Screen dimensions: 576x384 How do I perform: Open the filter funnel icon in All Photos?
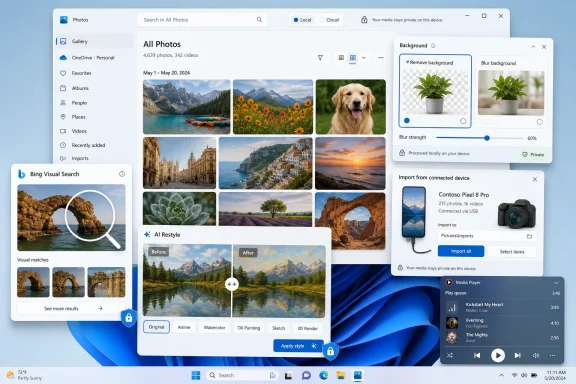(320, 58)
